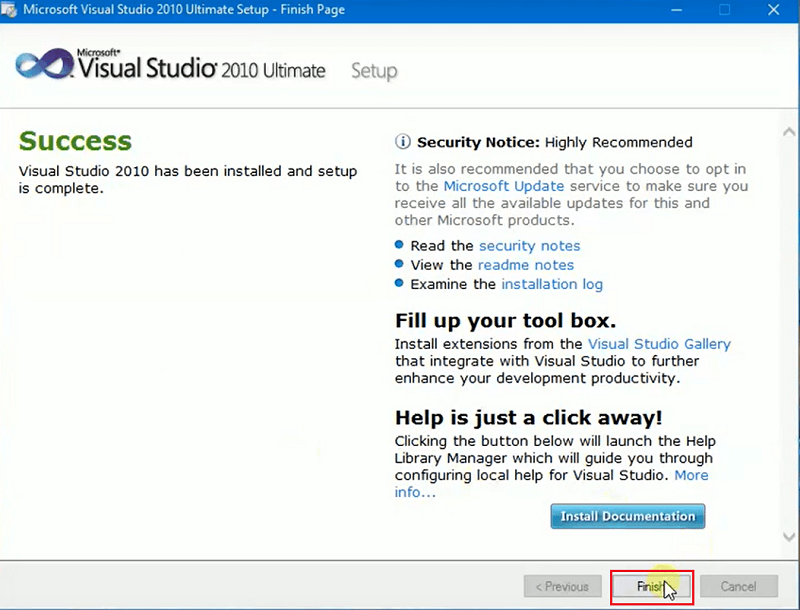800x610 pixels.
Task: Open the Visual Studio Gallery link
Action: 659,343
